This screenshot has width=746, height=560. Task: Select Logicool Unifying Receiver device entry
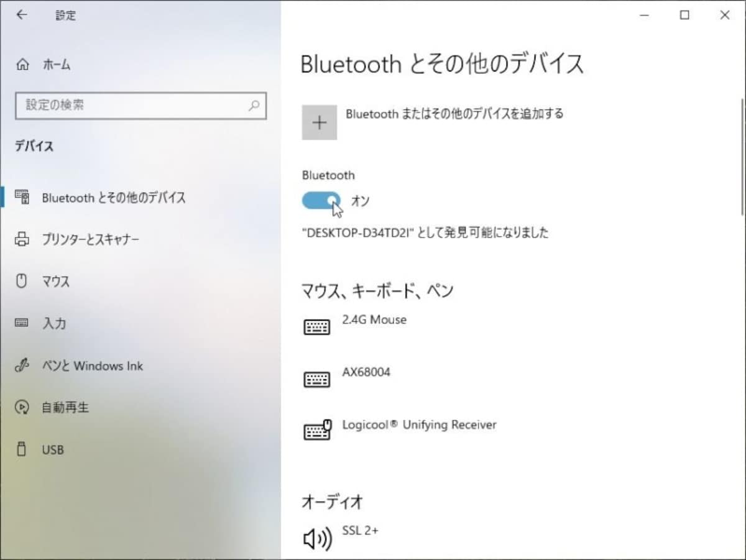(420, 425)
